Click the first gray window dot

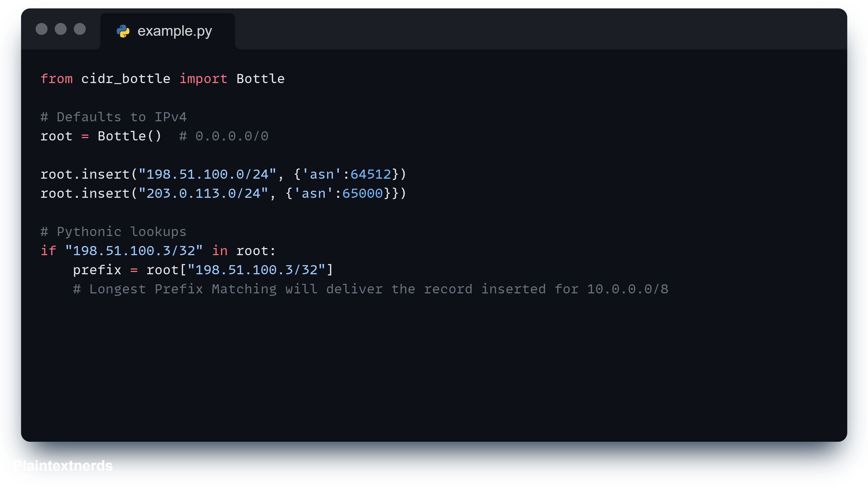pyautogui.click(x=41, y=29)
